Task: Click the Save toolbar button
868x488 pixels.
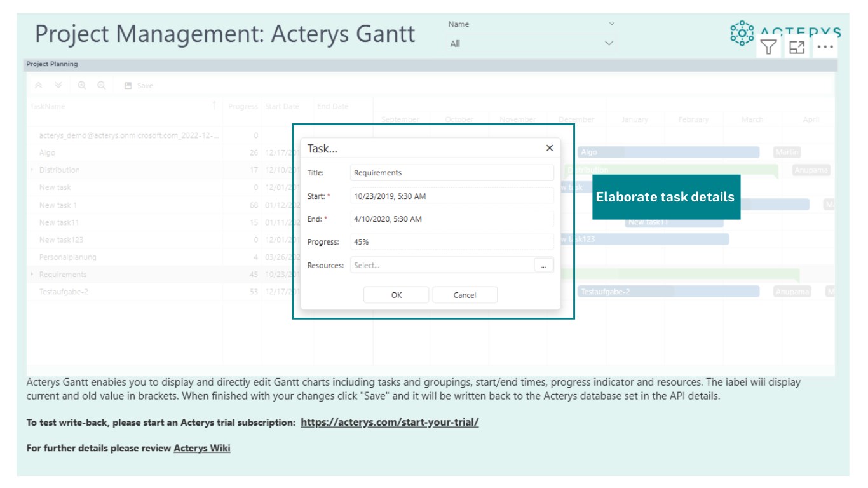Action: tap(139, 86)
